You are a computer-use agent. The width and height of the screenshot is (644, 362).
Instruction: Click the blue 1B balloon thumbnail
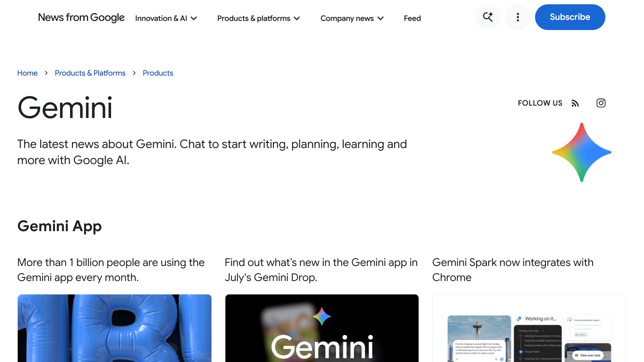click(x=115, y=328)
